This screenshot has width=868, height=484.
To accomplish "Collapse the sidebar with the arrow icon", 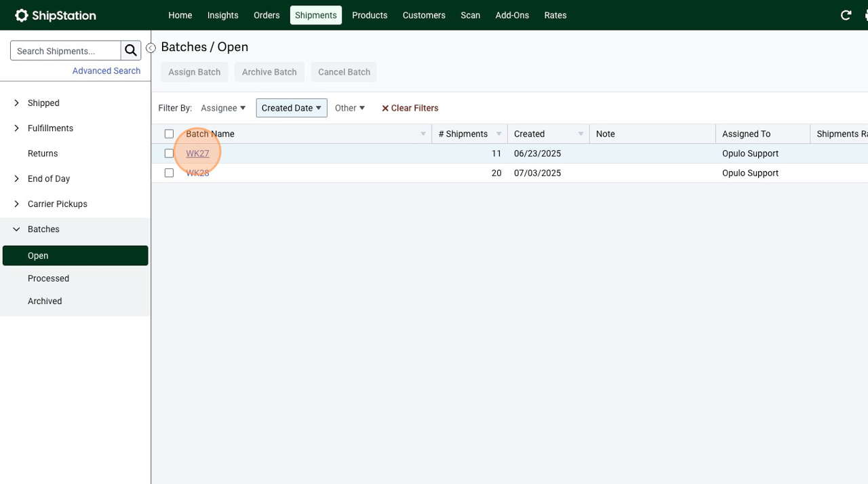I will (151, 48).
